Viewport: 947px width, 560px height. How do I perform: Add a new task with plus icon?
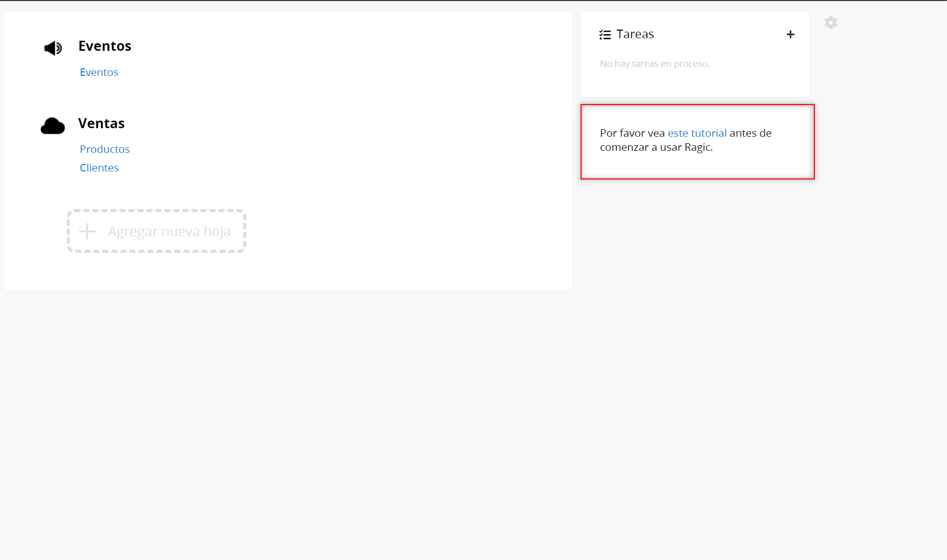tap(790, 34)
